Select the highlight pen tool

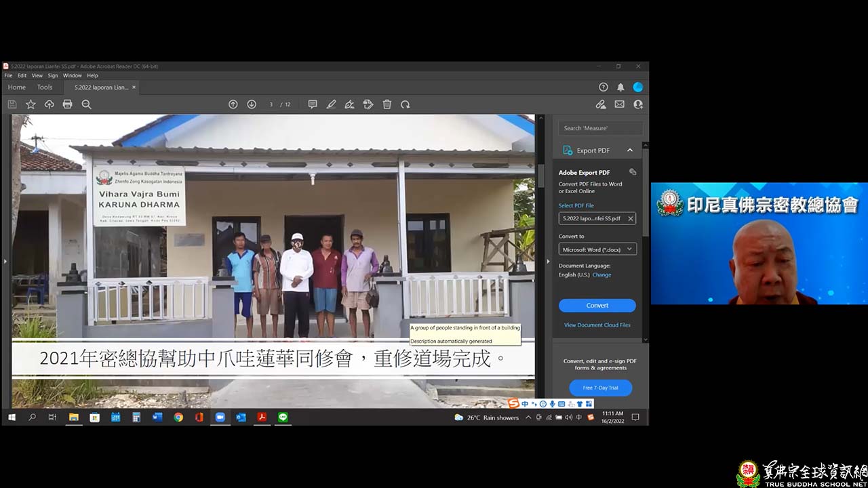pos(331,104)
